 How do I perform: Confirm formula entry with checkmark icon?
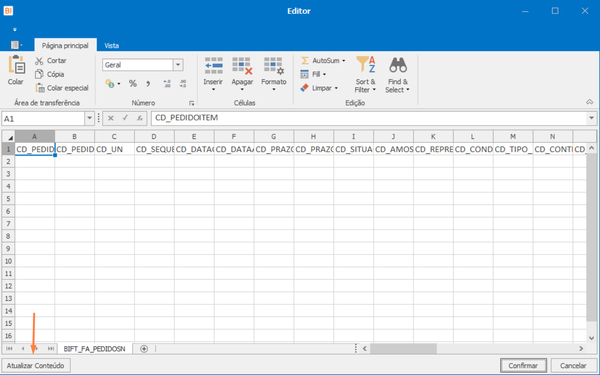pyautogui.click(x=125, y=118)
